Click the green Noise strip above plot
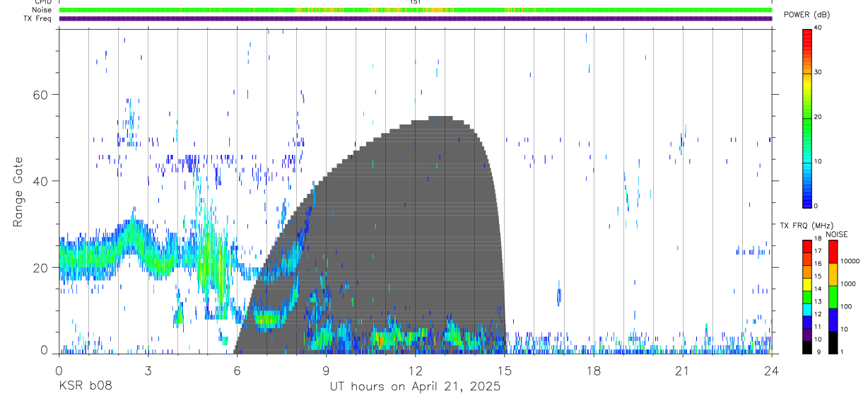The width and height of the screenshot is (868, 401). (415, 10)
